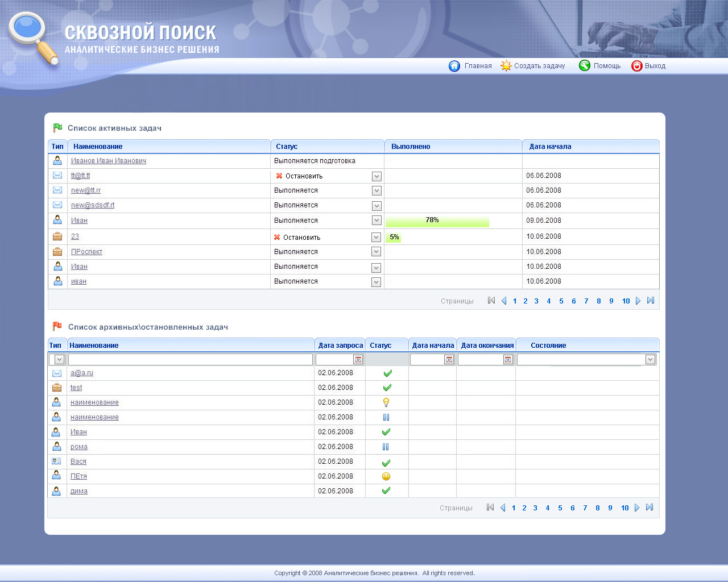Viewport: 728px width, 582px height.
Task: Focus the Наименование filter field in archive list
Action: tap(191, 359)
